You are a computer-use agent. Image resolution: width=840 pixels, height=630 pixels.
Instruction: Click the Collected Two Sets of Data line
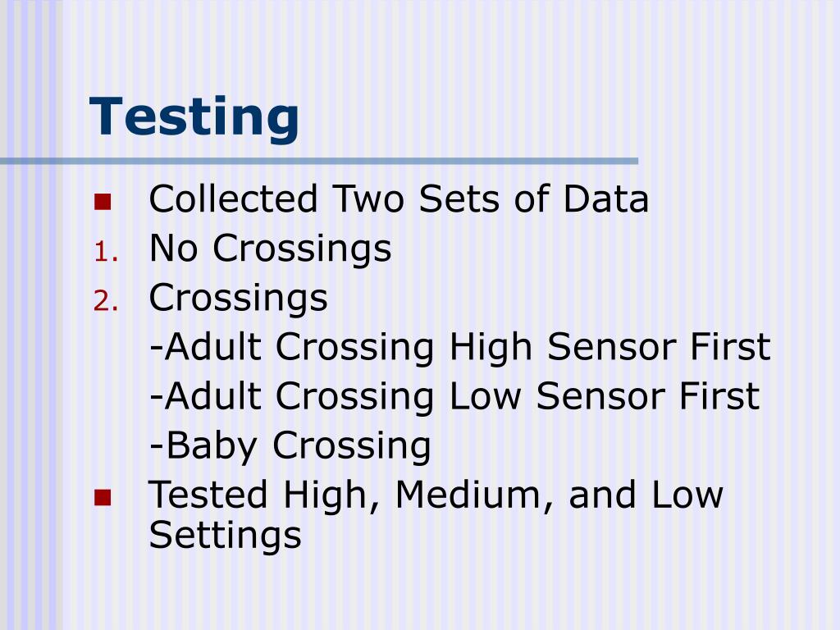pos(399,199)
